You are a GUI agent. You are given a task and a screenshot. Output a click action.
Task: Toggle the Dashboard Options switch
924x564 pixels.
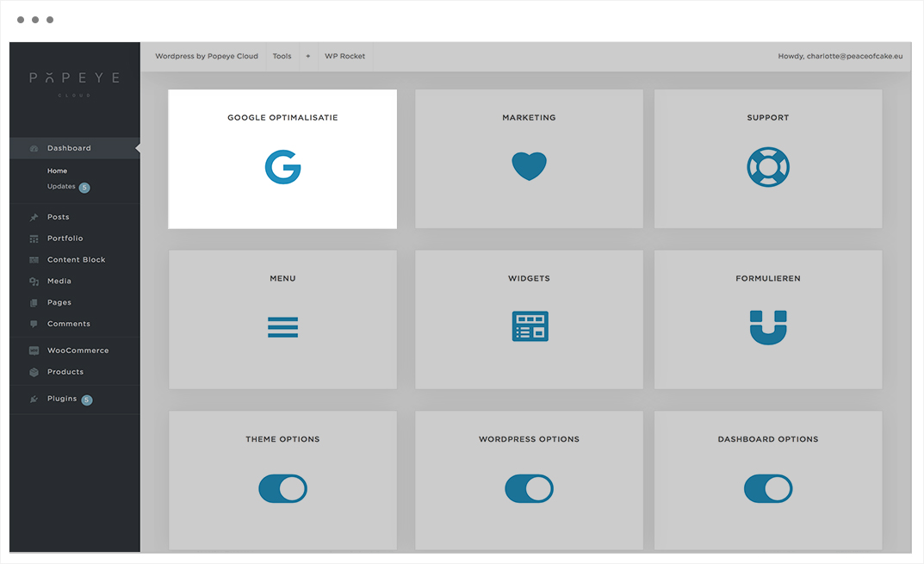pos(768,488)
